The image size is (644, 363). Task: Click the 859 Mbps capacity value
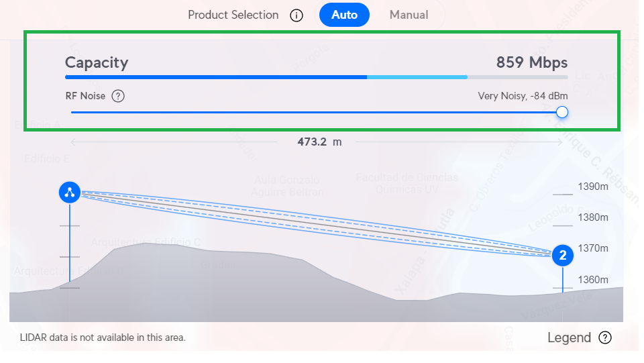531,63
